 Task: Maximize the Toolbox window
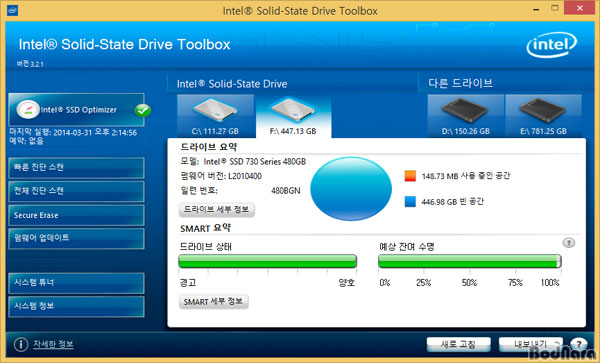(x=555, y=8)
